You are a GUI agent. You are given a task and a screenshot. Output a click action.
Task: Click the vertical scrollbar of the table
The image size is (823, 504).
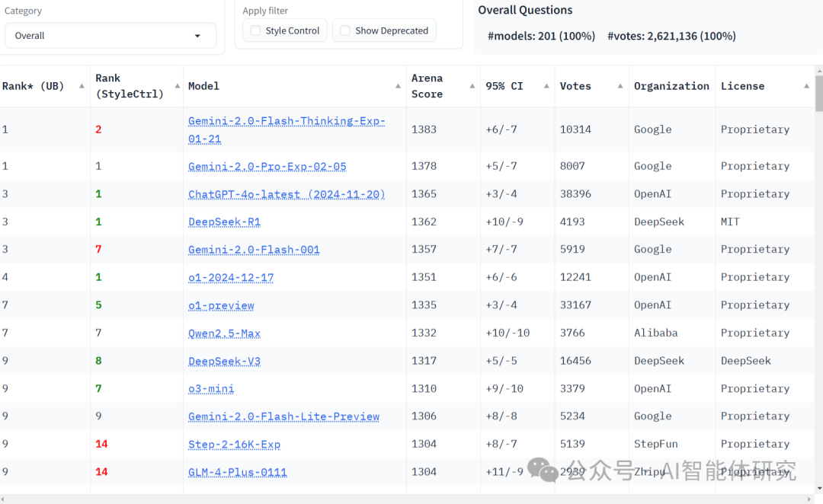818,95
